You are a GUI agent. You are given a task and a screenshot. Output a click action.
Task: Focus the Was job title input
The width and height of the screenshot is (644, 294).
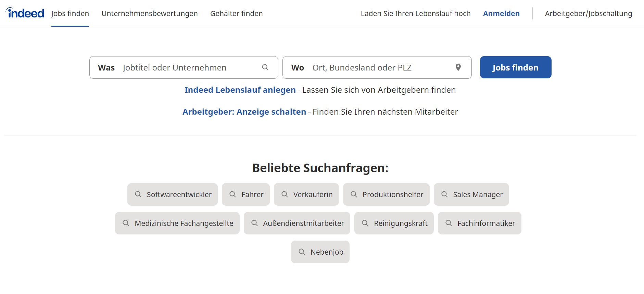pyautogui.click(x=184, y=67)
